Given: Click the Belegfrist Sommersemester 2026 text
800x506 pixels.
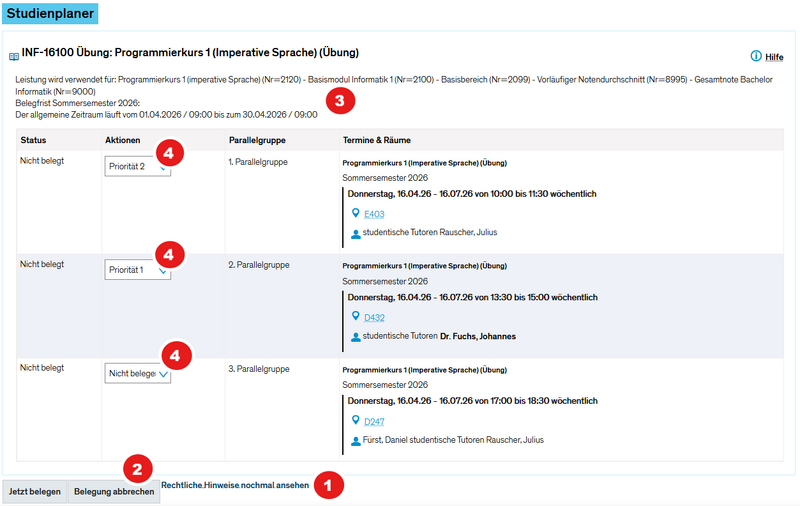Looking at the screenshot, I should pyautogui.click(x=78, y=103).
